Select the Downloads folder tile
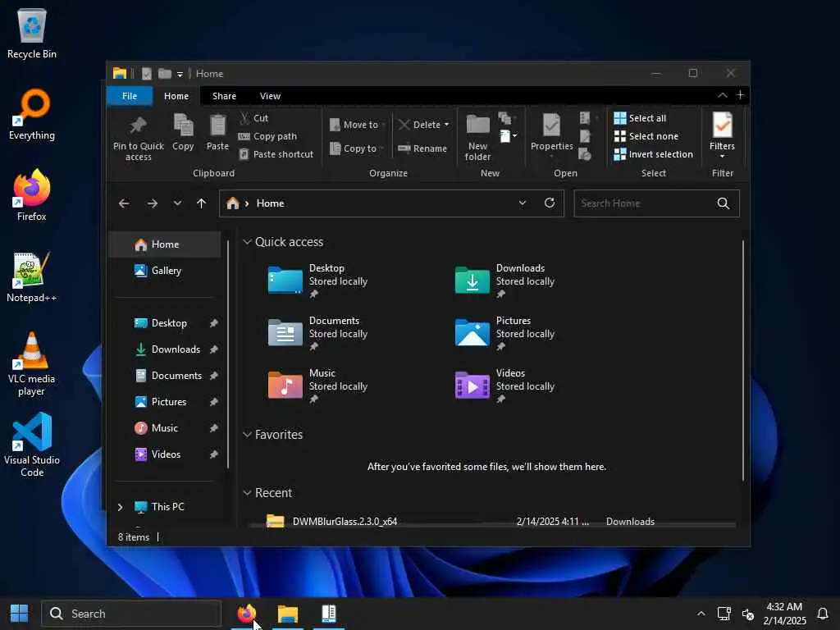 [x=505, y=281]
